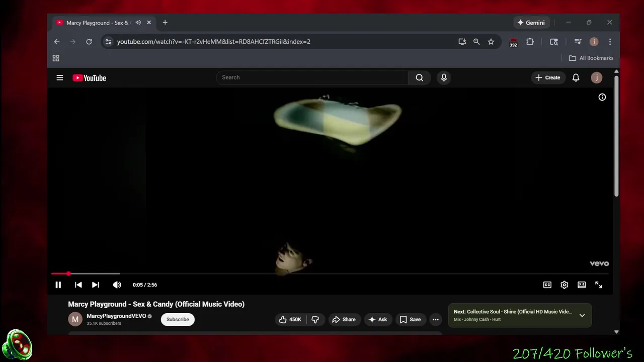Select the youtube.com address bar URL

pyautogui.click(x=213, y=42)
